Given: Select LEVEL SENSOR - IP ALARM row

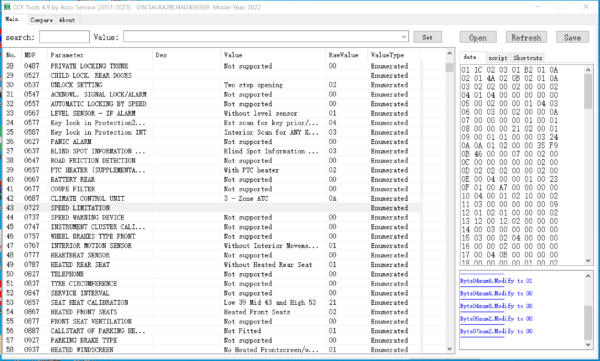Looking at the screenshot, I should [x=212, y=113].
